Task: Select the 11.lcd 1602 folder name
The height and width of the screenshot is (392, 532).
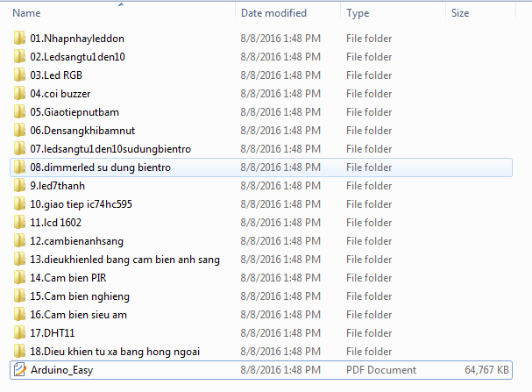Action: point(55,222)
